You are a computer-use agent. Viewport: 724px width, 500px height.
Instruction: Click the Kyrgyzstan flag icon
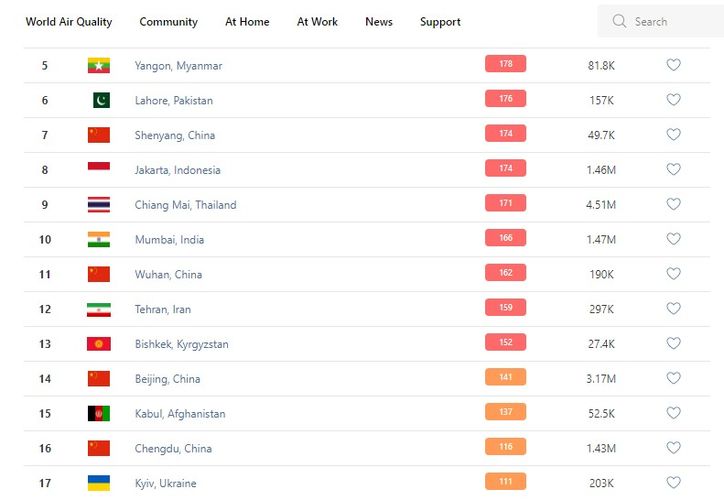tap(98, 344)
